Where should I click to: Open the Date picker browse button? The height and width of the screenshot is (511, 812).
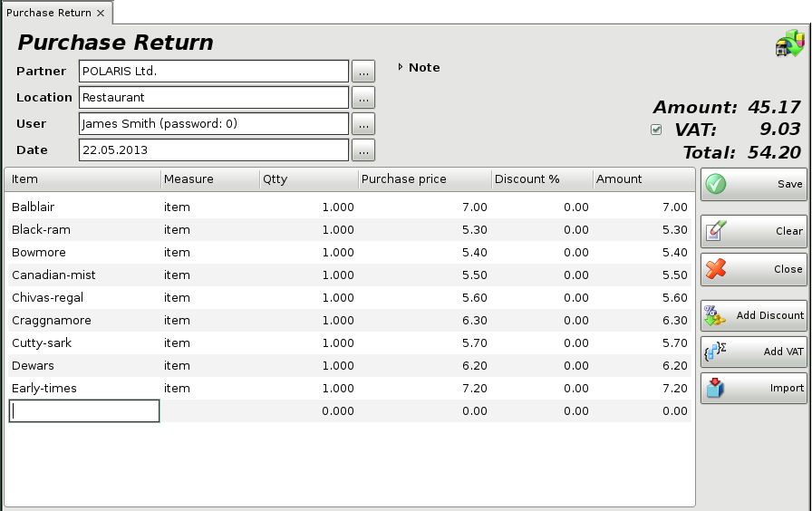362,149
